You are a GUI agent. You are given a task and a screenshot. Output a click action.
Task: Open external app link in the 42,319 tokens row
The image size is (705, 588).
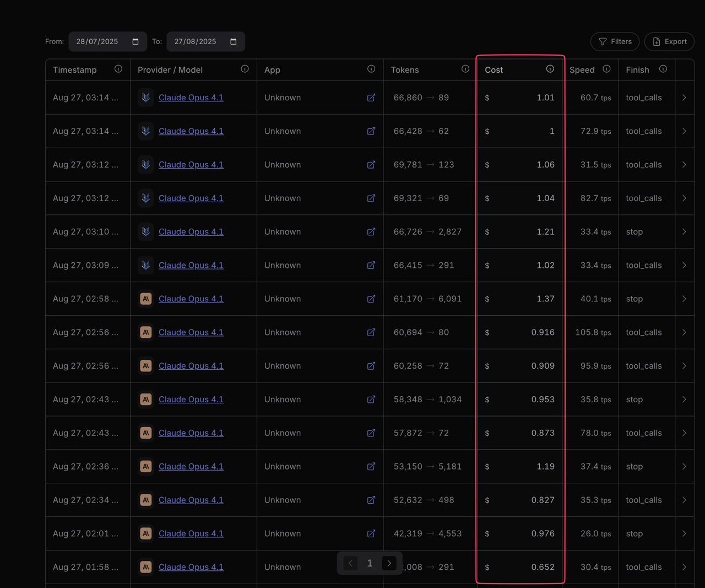371,533
